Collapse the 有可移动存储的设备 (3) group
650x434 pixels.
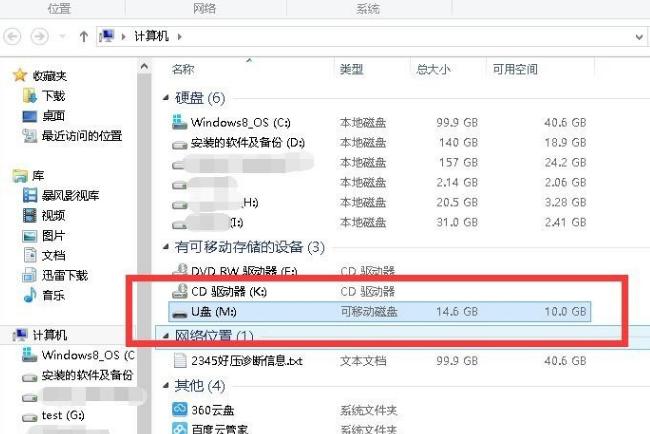pos(165,246)
